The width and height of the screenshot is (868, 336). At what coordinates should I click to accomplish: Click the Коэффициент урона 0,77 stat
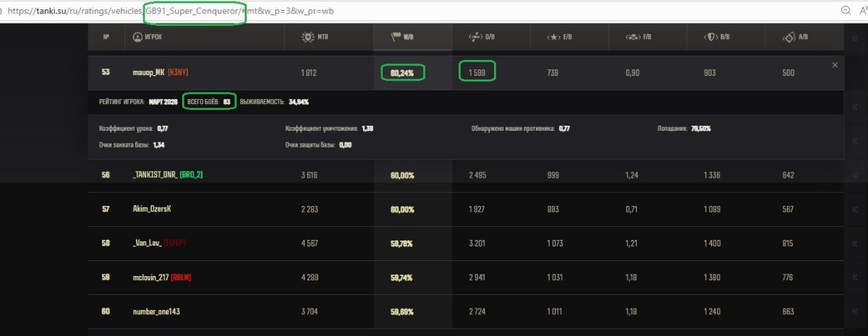click(x=134, y=128)
